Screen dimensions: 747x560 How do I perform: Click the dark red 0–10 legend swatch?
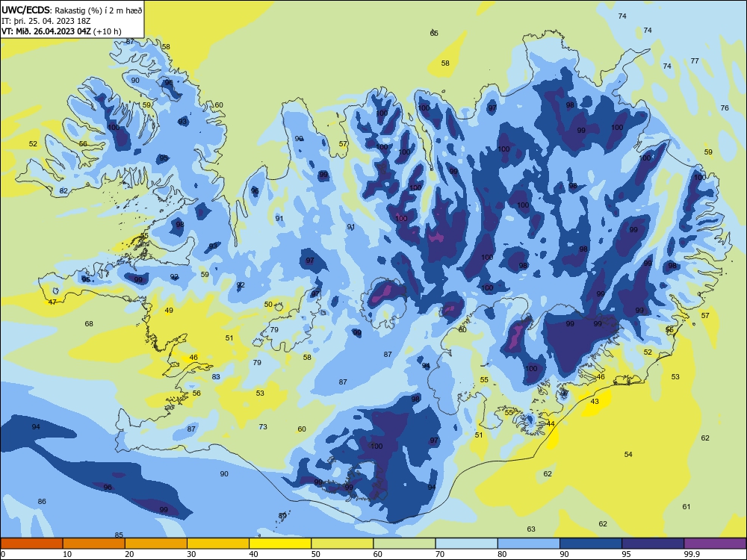pyautogui.click(x=31, y=544)
